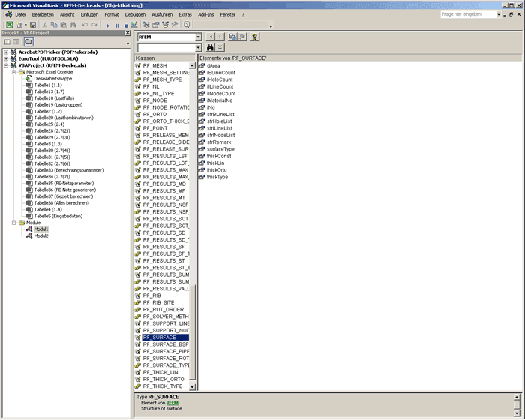This screenshot has height=420, width=525.
Task: Open the insert object dropdown arrow
Action: point(25,25)
